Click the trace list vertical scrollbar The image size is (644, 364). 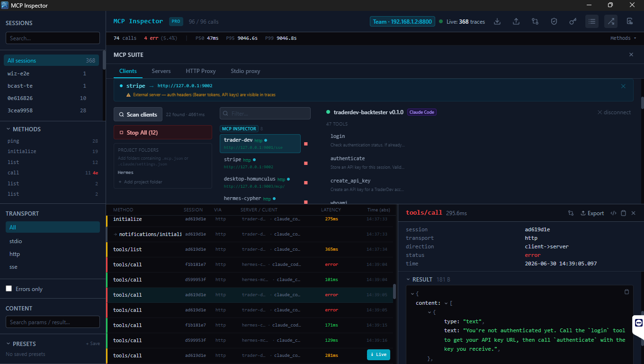[394, 291]
